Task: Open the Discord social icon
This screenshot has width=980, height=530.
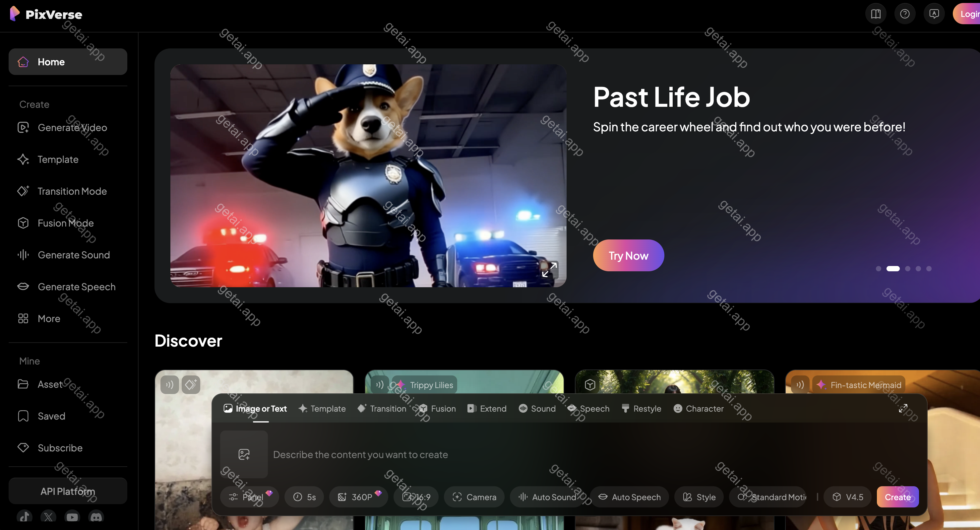Action: click(96, 517)
